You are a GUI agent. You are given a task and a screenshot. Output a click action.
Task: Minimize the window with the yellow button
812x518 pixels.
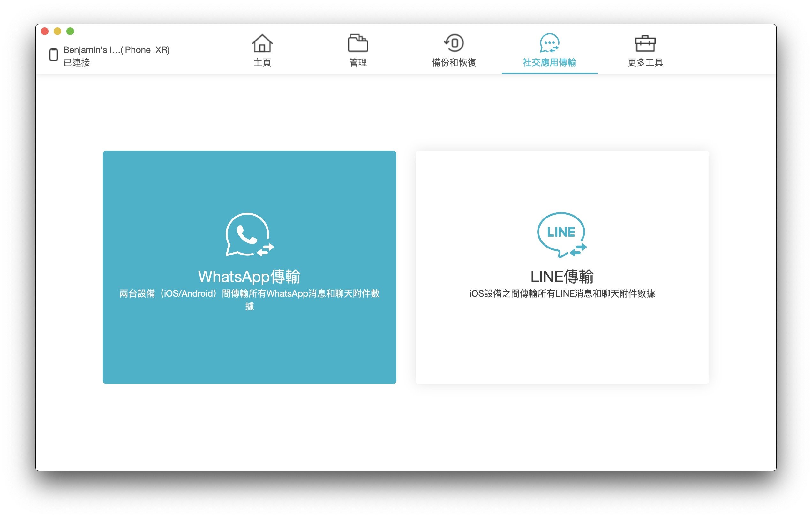pyautogui.click(x=57, y=31)
